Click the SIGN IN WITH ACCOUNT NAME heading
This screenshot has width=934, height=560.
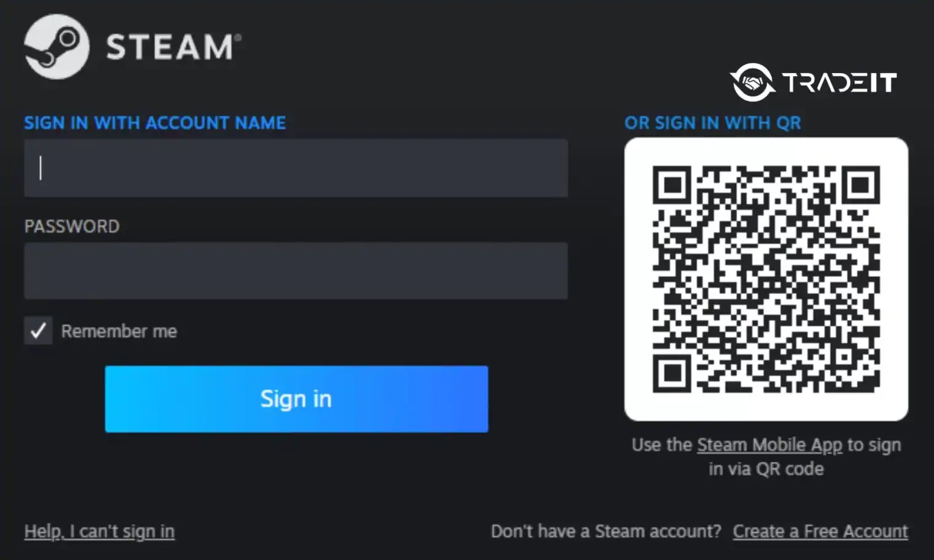(155, 123)
